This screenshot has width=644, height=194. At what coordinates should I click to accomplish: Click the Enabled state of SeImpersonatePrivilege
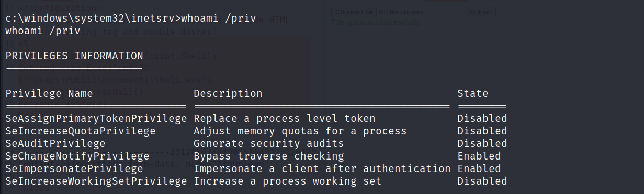pos(479,169)
